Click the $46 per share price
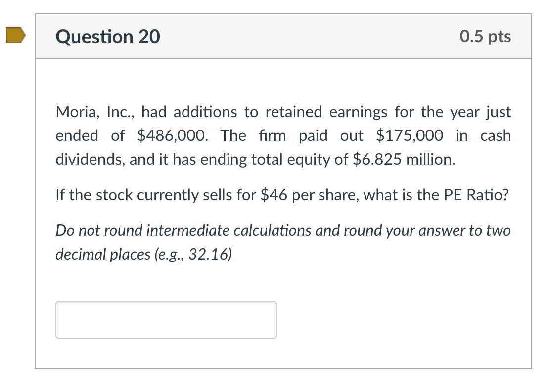This screenshot has height=392, width=548. pos(274,195)
